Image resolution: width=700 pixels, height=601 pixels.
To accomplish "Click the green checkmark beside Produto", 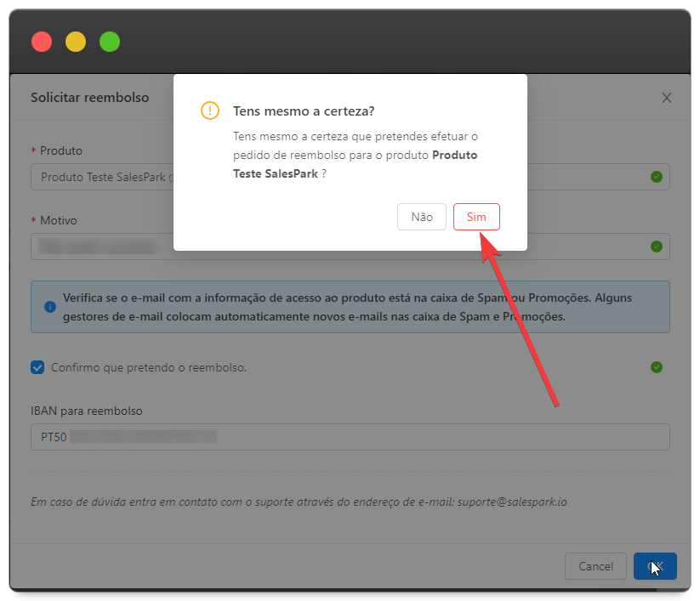I will pyautogui.click(x=656, y=177).
